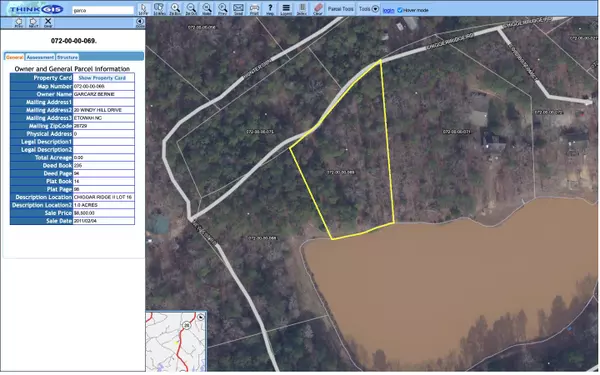Open the Email envelope tool
The image size is (600, 375).
click(238, 9)
